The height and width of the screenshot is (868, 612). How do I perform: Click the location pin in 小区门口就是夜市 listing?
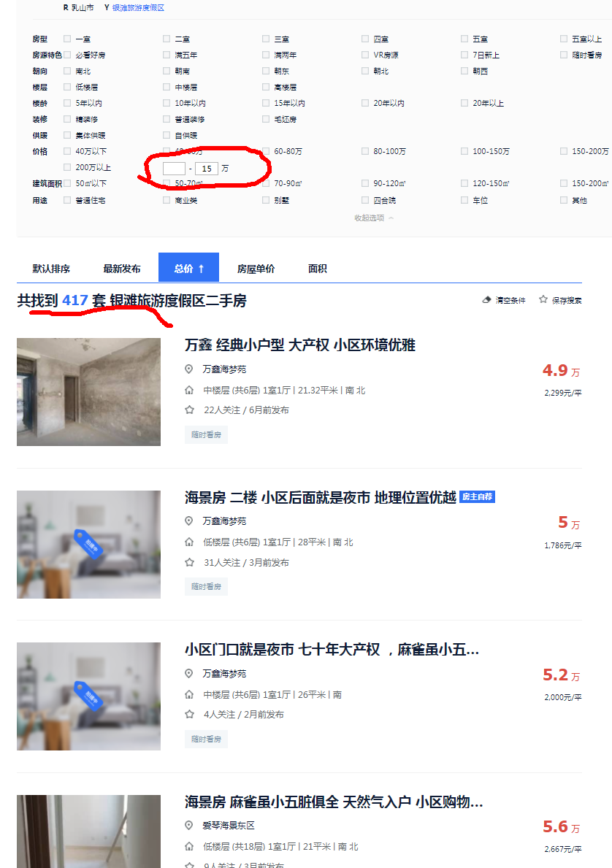(189, 674)
